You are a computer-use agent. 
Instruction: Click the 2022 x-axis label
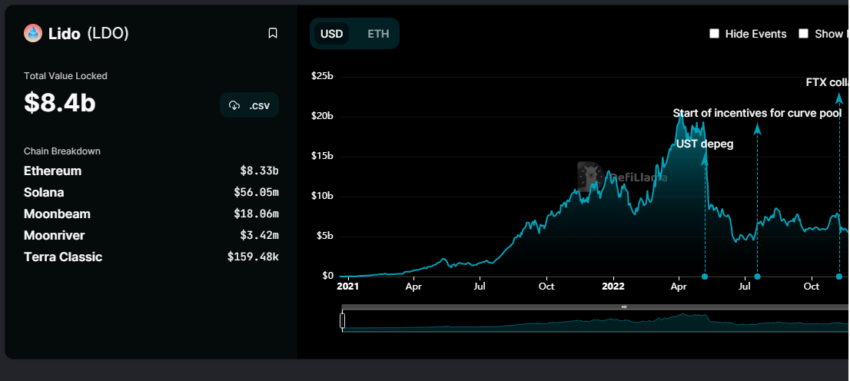pos(614,286)
